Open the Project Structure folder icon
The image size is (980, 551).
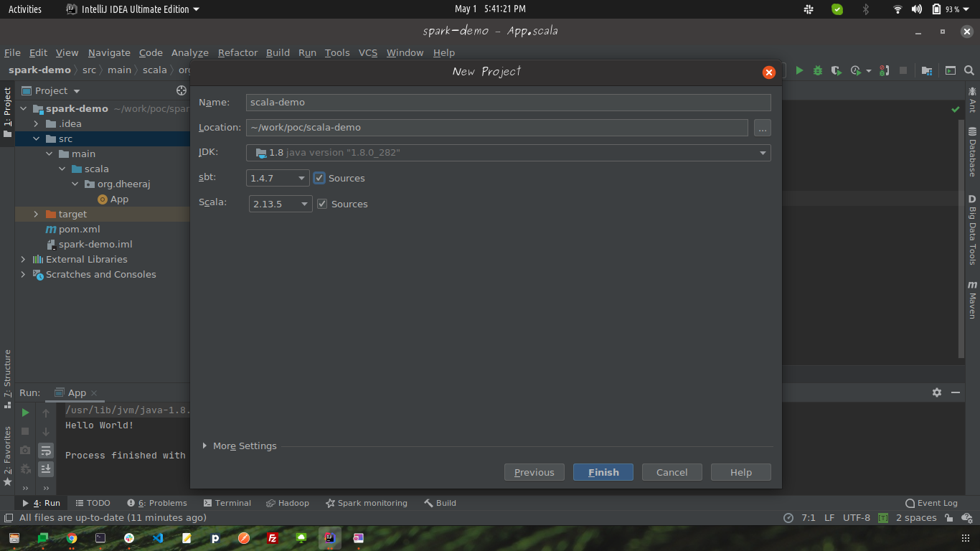click(927, 70)
